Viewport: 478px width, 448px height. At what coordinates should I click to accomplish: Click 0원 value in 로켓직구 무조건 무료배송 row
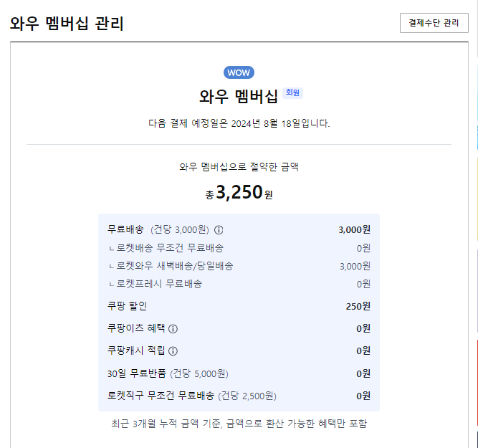tap(363, 396)
